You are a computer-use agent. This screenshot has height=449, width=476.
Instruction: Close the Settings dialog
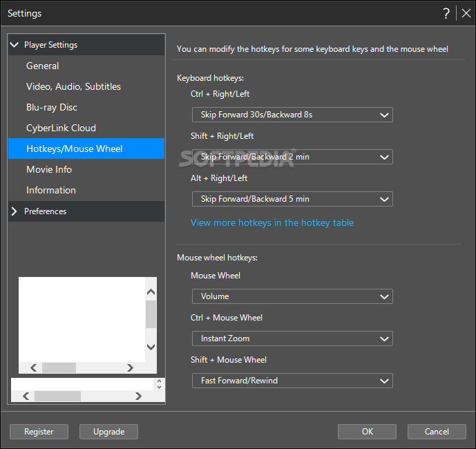click(x=466, y=13)
